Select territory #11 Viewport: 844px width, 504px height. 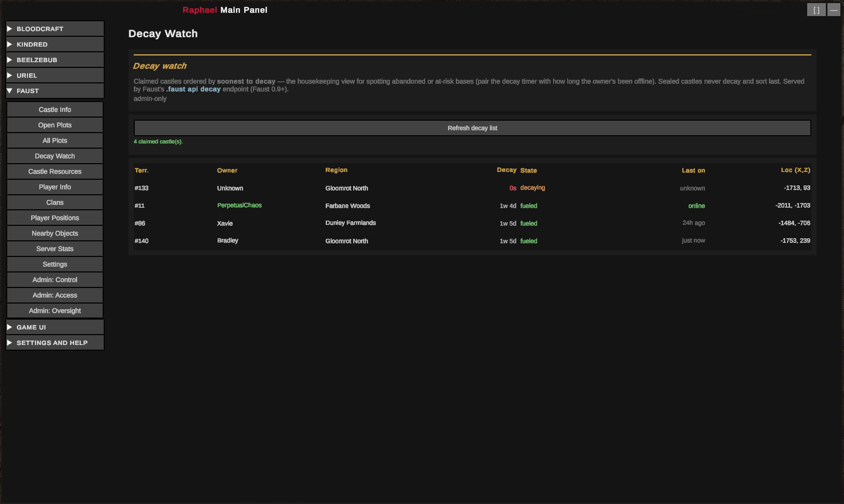tap(139, 206)
